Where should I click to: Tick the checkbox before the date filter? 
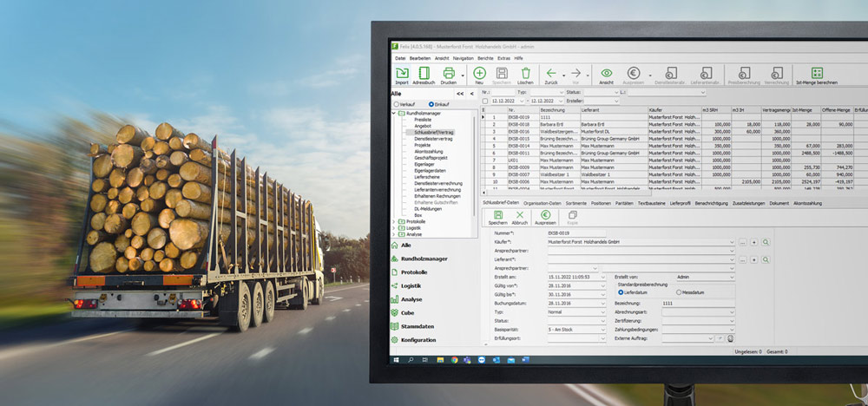(484, 101)
